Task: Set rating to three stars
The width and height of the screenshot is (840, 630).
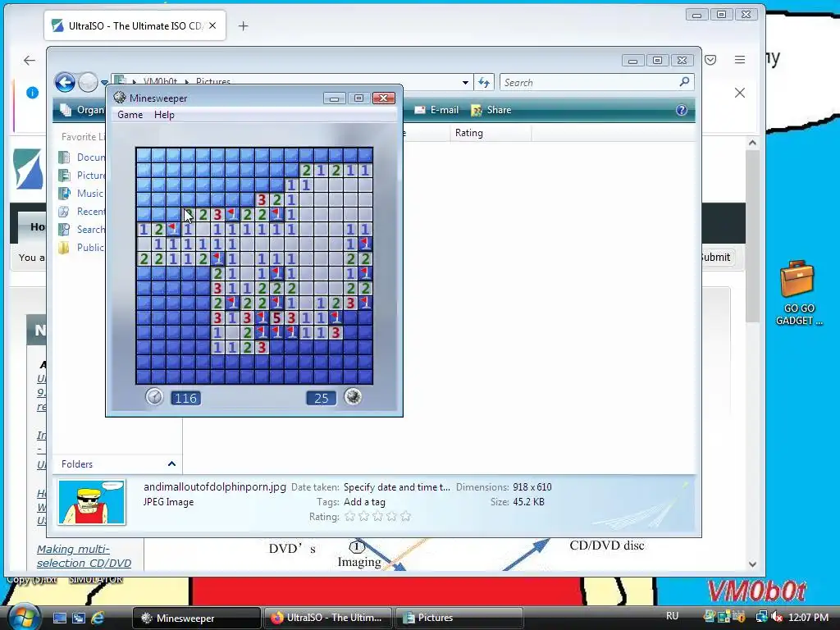Action: [x=377, y=517]
